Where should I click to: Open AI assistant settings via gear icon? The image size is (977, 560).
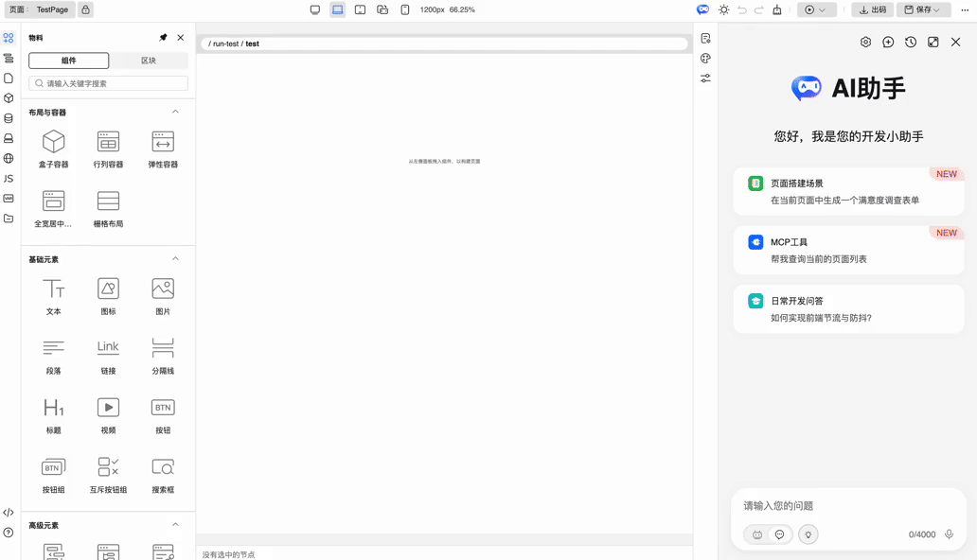[865, 42]
